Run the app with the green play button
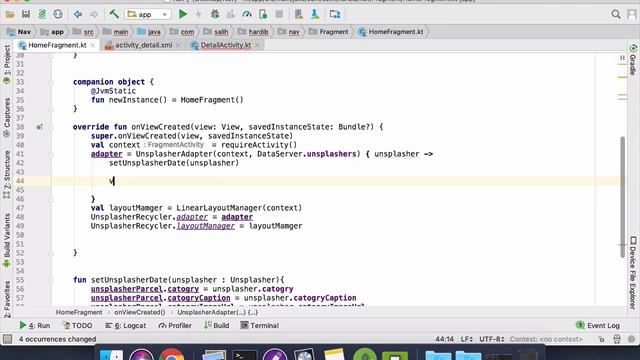The image size is (640, 360). pyautogui.click(x=183, y=15)
